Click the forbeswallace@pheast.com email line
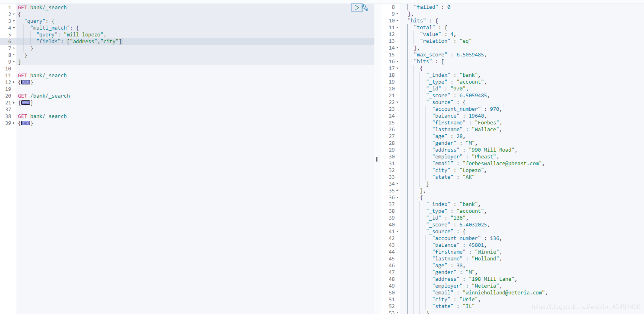 tap(488, 164)
